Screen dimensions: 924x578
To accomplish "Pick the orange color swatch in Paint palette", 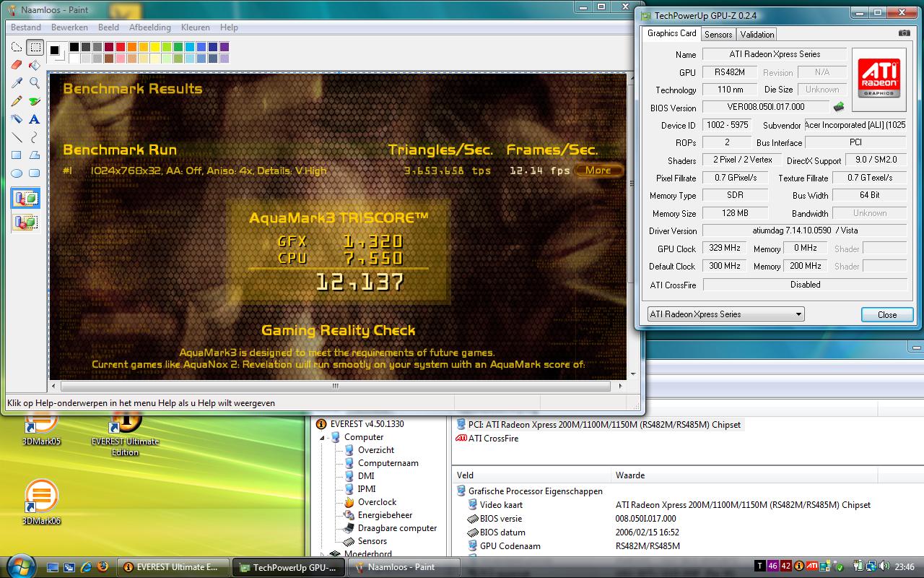I will tap(131, 48).
